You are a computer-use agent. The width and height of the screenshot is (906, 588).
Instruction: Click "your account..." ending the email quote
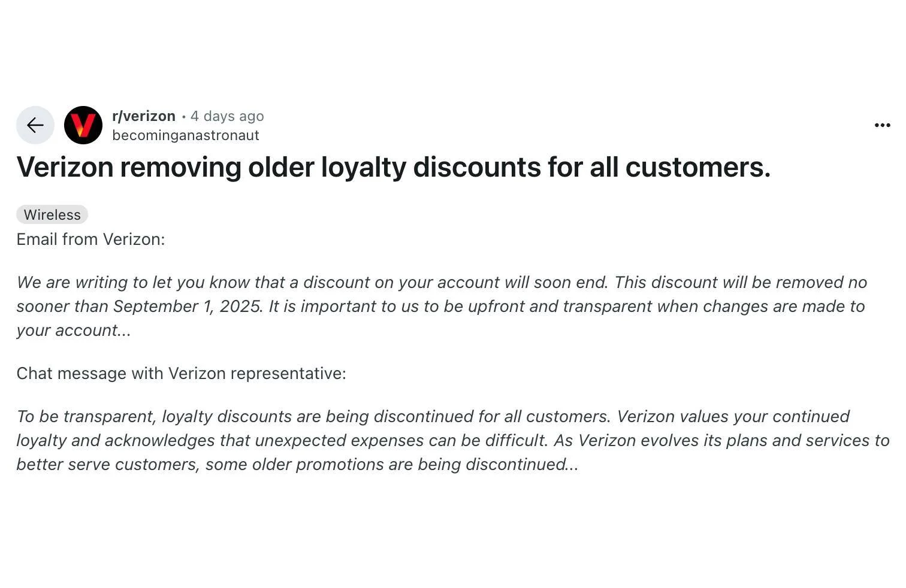pyautogui.click(x=73, y=331)
